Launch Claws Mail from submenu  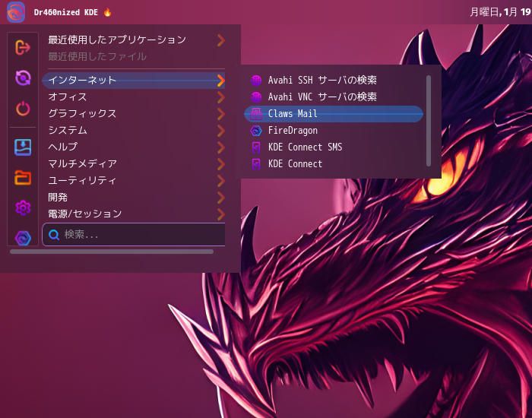(334, 114)
